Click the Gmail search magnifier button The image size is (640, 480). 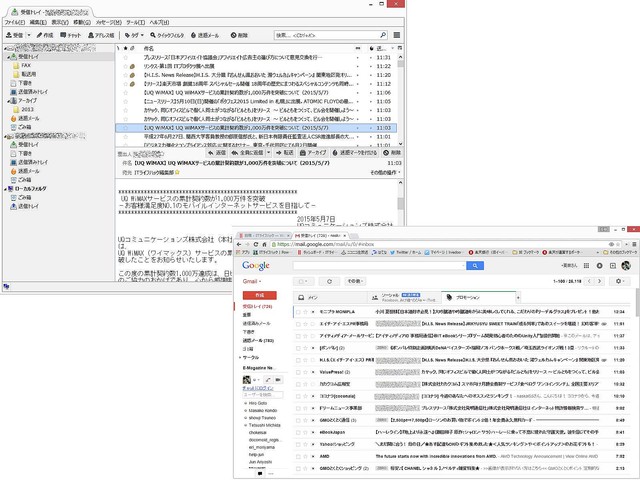pos(475,266)
